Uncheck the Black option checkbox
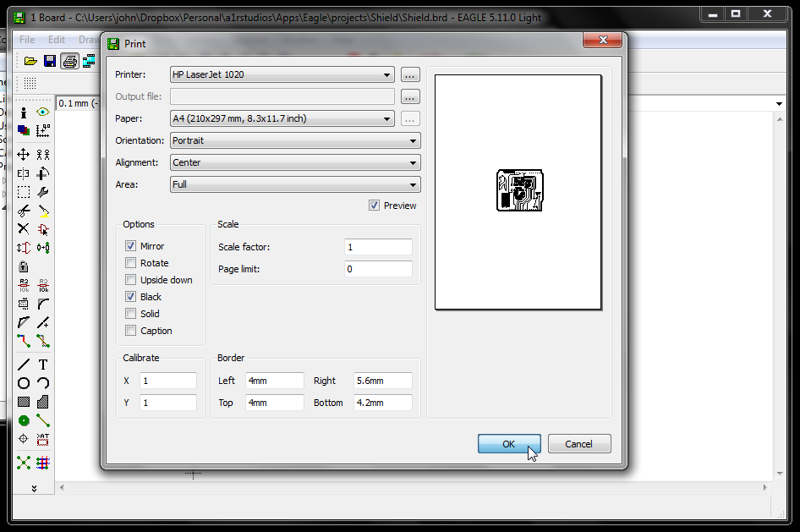Image resolution: width=800 pixels, height=532 pixels. click(130, 296)
